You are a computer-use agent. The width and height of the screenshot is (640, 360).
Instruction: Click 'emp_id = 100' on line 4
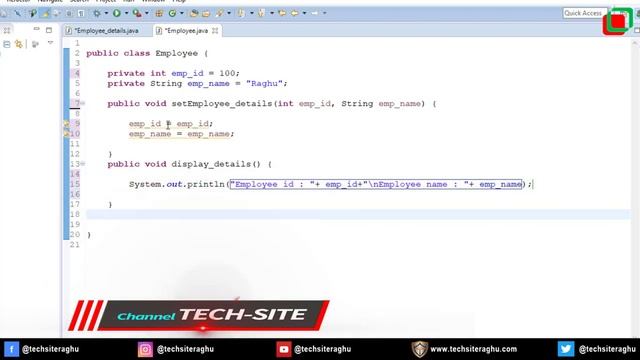coord(203,73)
